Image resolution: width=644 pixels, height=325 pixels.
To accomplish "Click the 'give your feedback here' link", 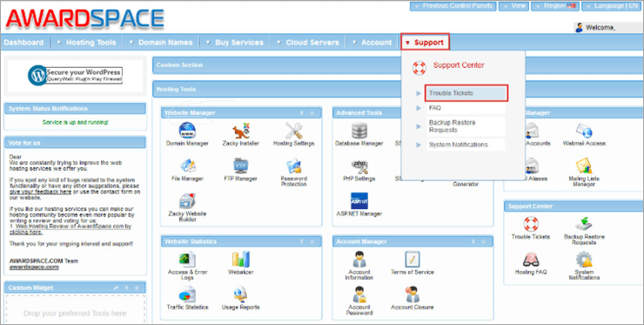I will 40,192.
